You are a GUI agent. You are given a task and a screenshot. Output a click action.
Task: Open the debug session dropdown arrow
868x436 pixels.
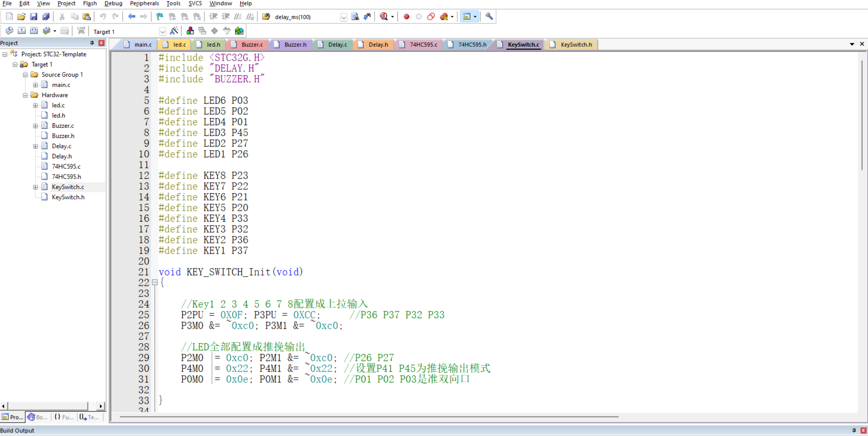pos(392,17)
